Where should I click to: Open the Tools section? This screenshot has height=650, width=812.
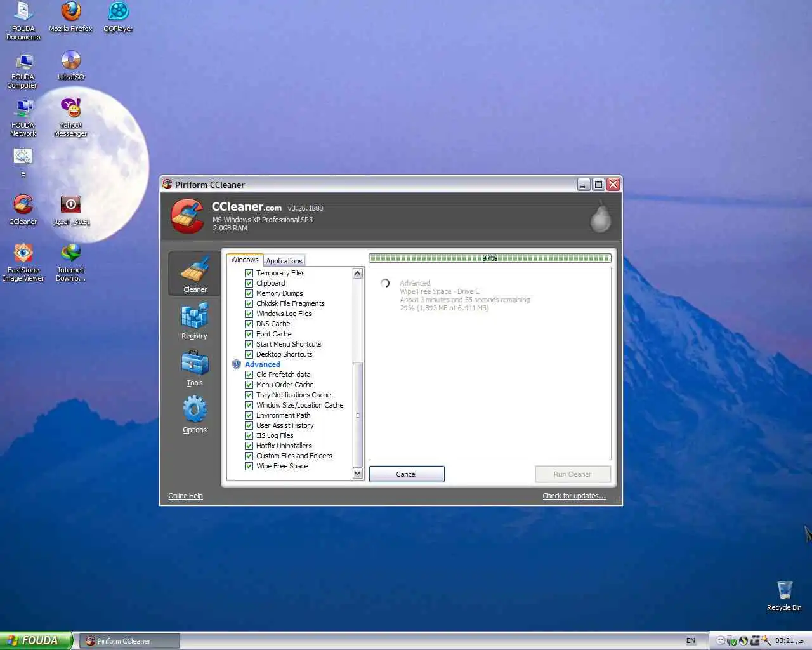pos(195,368)
